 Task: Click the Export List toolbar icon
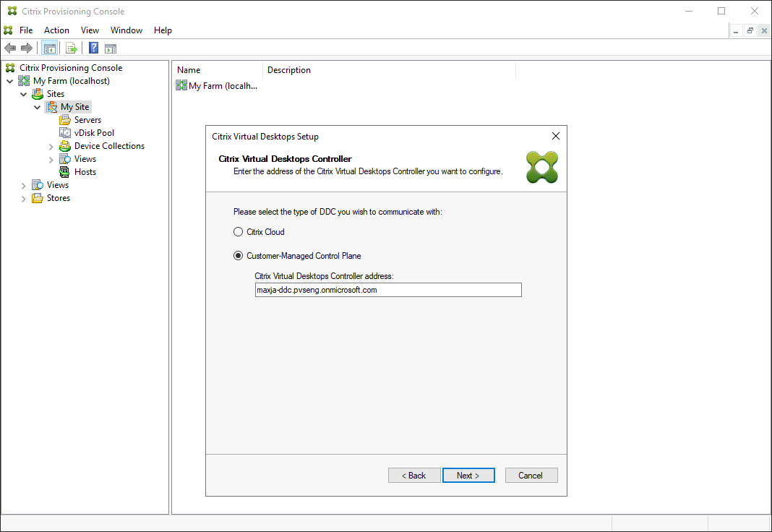click(71, 48)
